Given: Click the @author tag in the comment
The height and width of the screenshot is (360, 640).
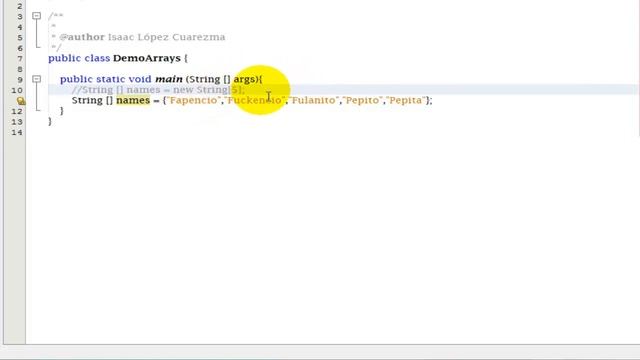Looking at the screenshot, I should 82,37.
